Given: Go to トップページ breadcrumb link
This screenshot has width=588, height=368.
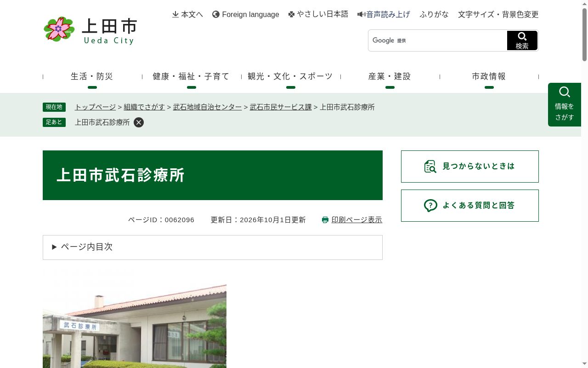Looking at the screenshot, I should click(95, 107).
